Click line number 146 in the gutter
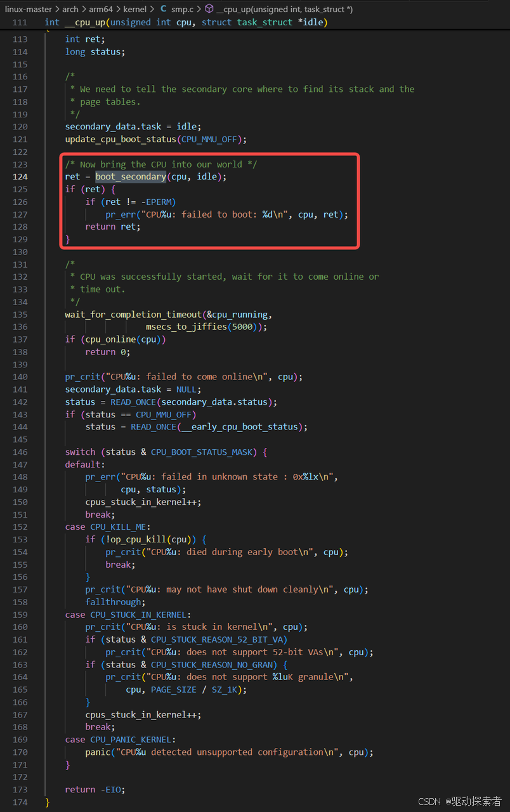The height and width of the screenshot is (812, 510). [x=20, y=452]
